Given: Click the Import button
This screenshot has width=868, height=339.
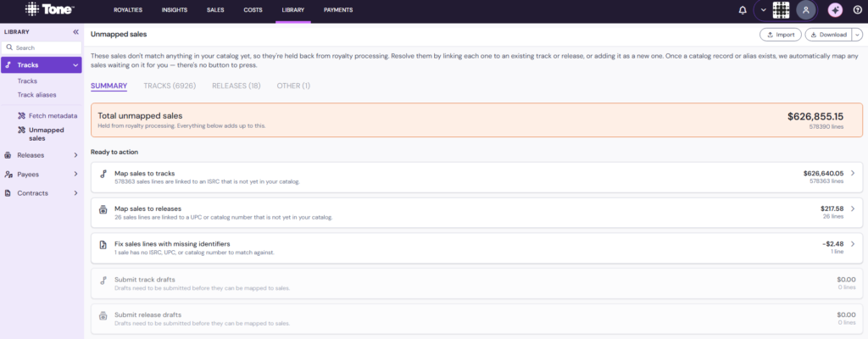Looking at the screenshot, I should (780, 35).
